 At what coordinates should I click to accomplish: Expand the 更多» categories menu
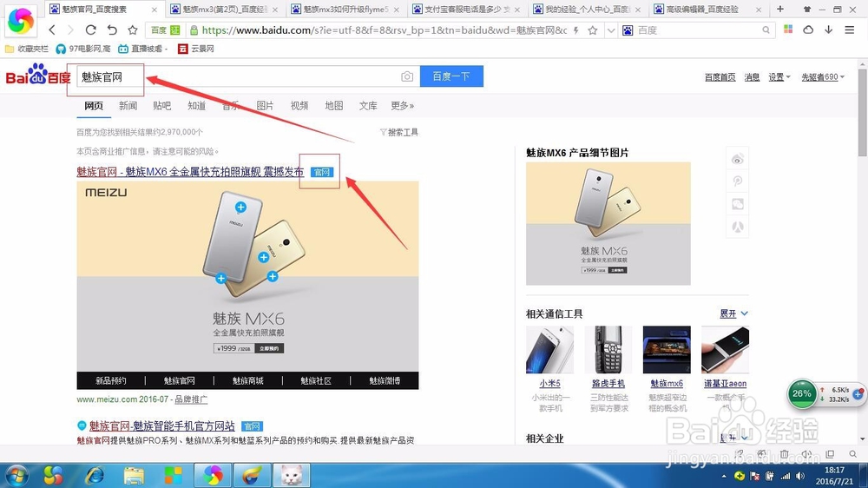pyautogui.click(x=403, y=105)
